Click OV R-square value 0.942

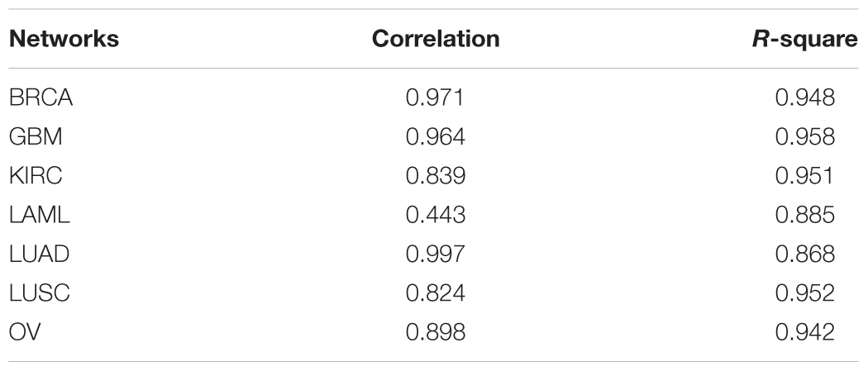click(805, 331)
